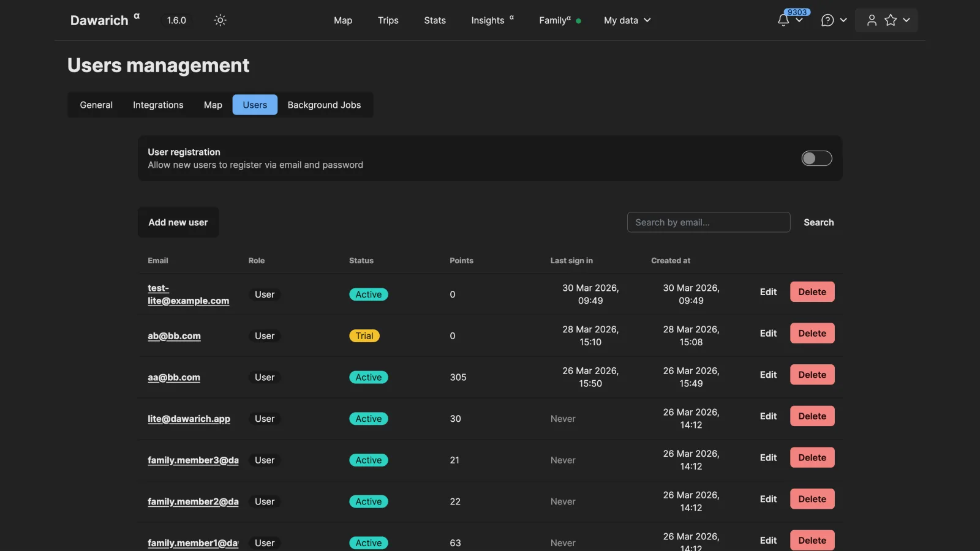
Task: Click the Active badge for aa@bb.com
Action: click(369, 377)
